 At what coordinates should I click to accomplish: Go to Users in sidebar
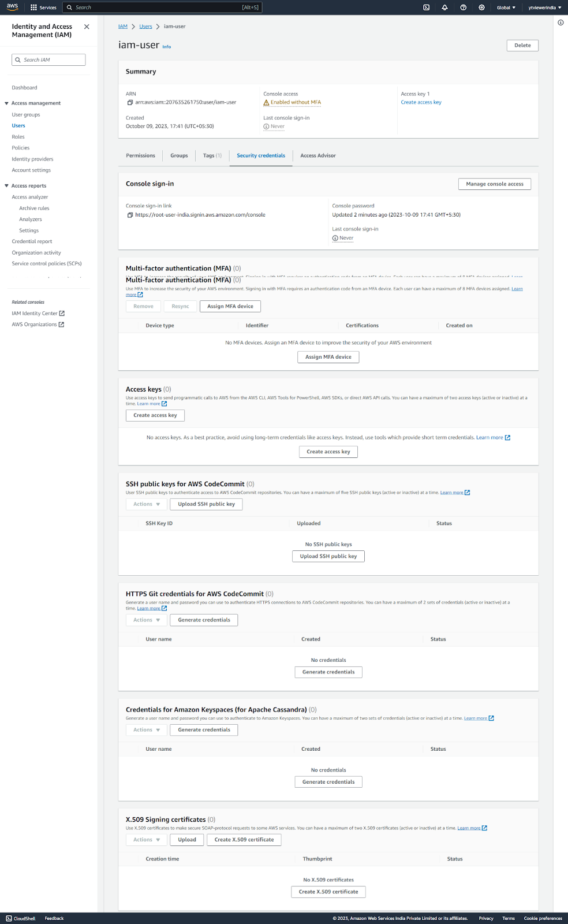click(x=18, y=125)
